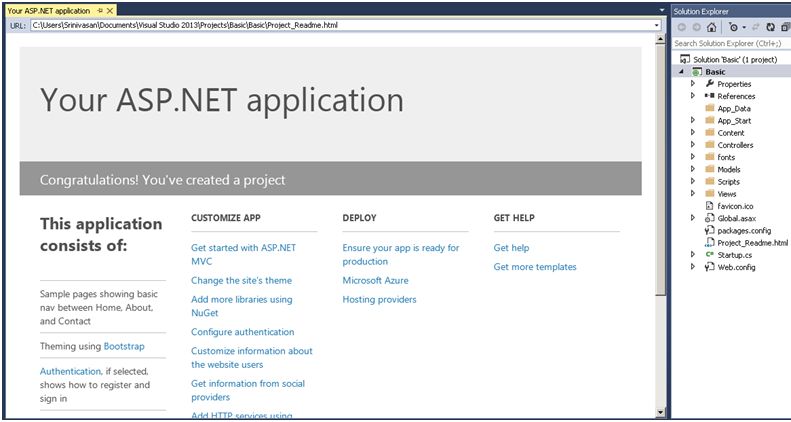
Task: Select the Startup.cs C# file
Action: click(734, 255)
